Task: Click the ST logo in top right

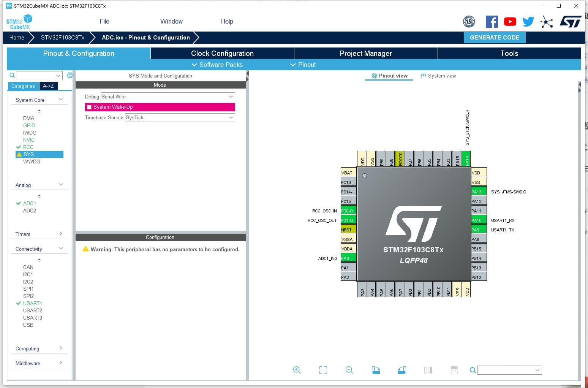Action: pyautogui.click(x=570, y=22)
